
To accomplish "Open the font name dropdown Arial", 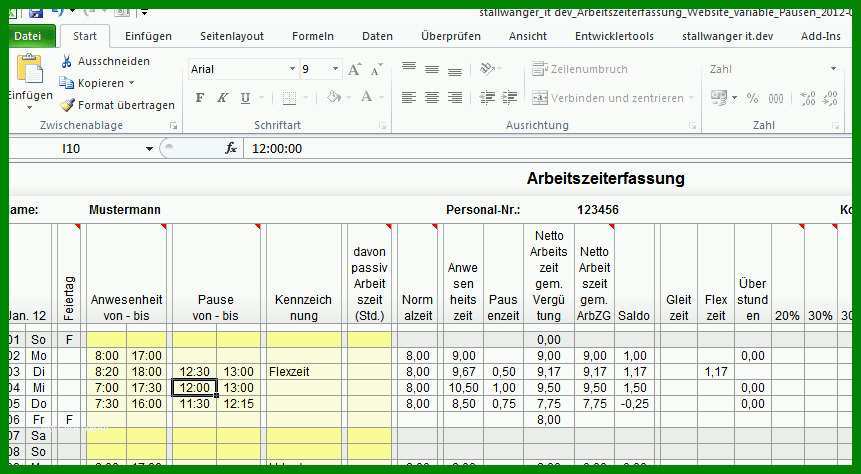I will click(292, 69).
